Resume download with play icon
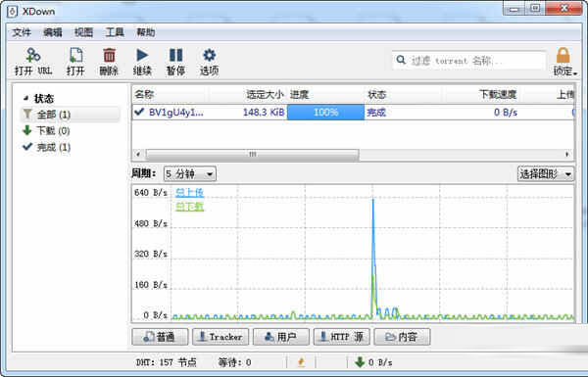 click(142, 55)
